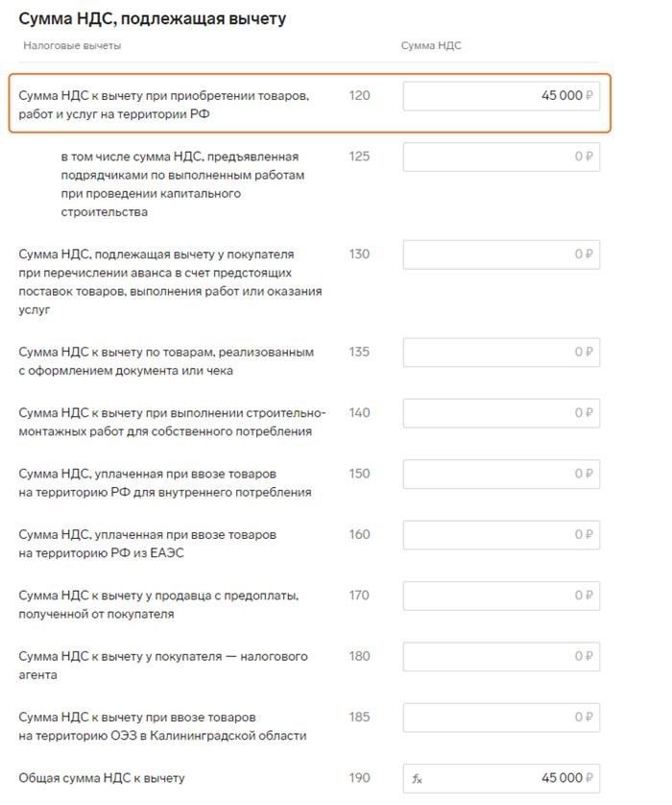The height and width of the screenshot is (805, 672).
Task: Click the label mentioning ОЭЗ в Калининградской области
Action: click(162, 726)
